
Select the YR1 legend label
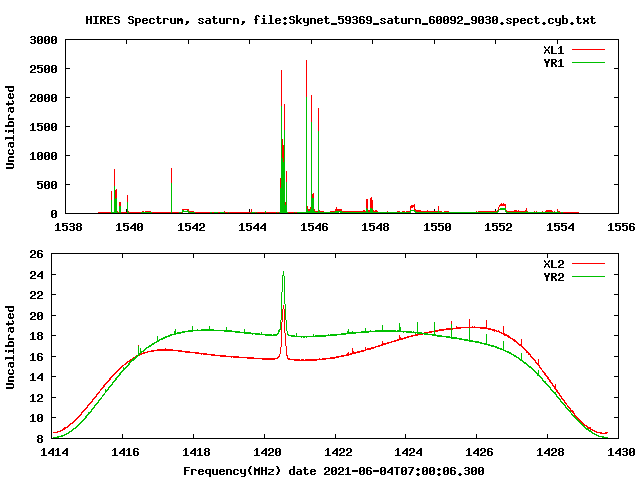click(554, 62)
